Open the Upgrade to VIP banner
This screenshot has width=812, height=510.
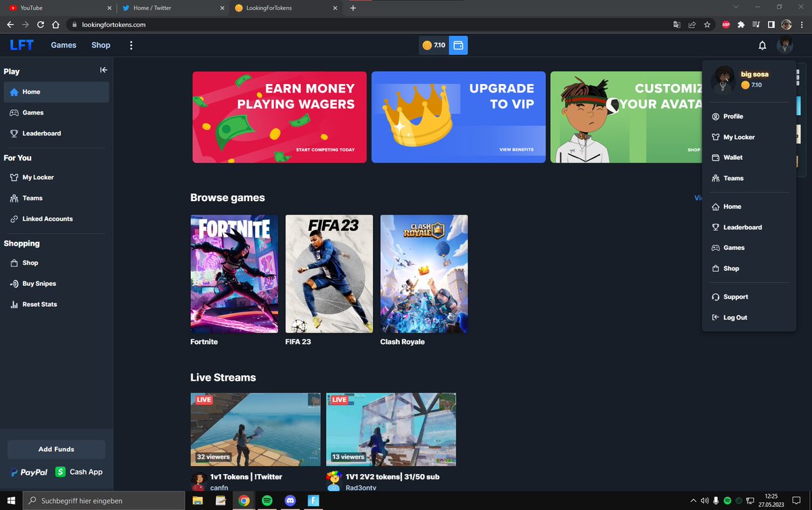(x=458, y=117)
